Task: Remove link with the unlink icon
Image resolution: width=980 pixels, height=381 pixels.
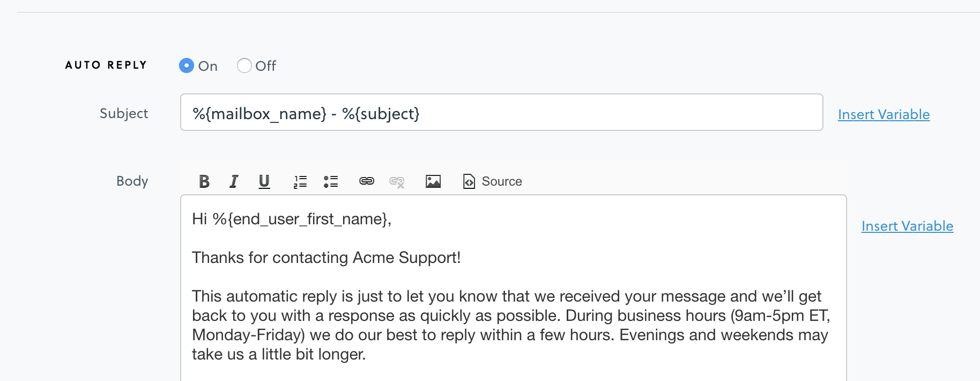Action: pos(397,181)
